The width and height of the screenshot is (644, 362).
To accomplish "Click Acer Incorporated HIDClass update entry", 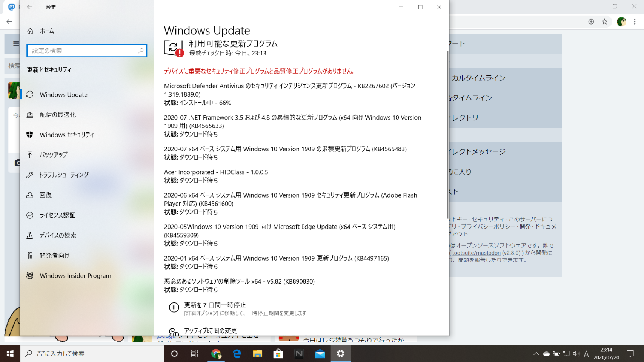I will coord(216,176).
